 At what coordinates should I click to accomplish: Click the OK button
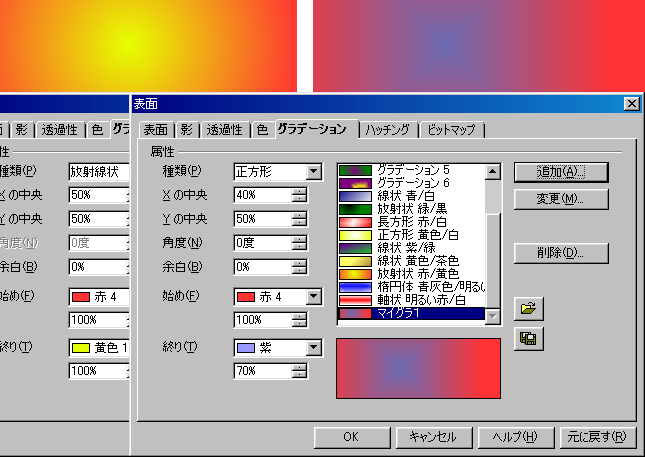coord(350,437)
